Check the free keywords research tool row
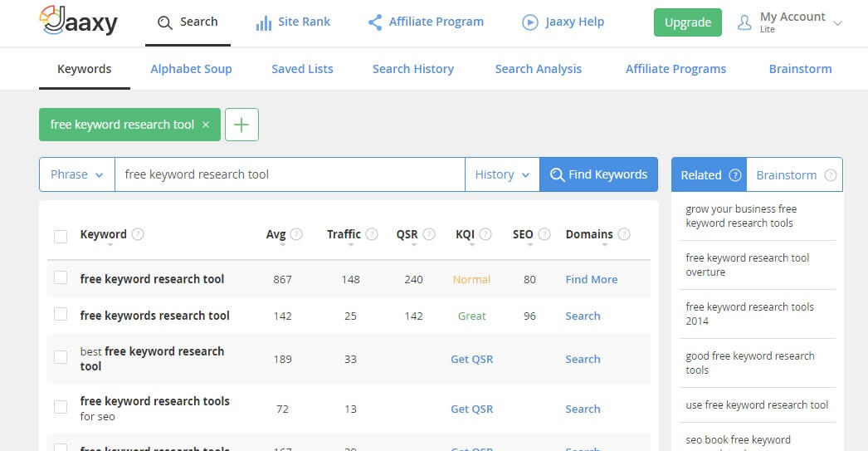The width and height of the screenshot is (868, 451). point(61,314)
